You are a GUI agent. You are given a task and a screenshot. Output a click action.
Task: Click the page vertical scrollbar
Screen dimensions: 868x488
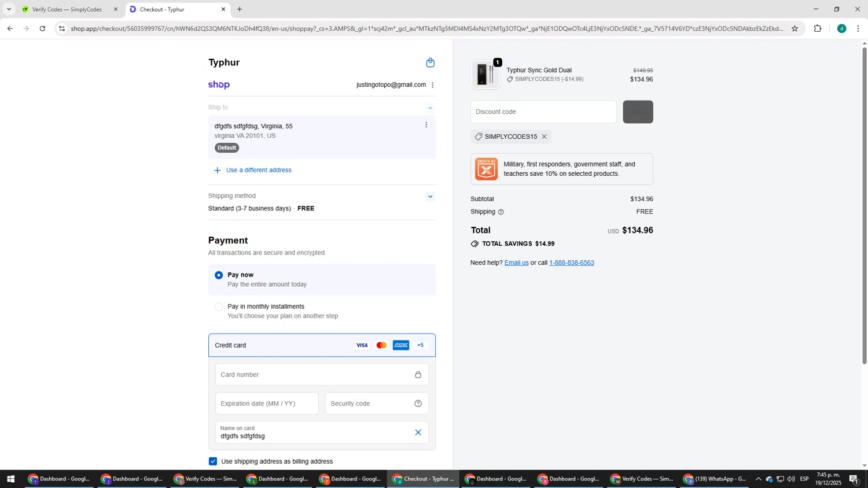(x=865, y=205)
